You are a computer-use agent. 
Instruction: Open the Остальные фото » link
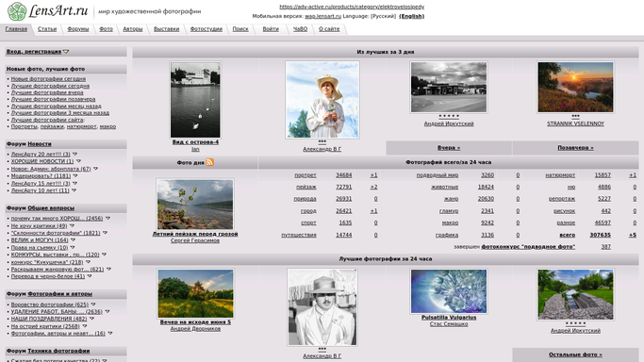[575, 354]
